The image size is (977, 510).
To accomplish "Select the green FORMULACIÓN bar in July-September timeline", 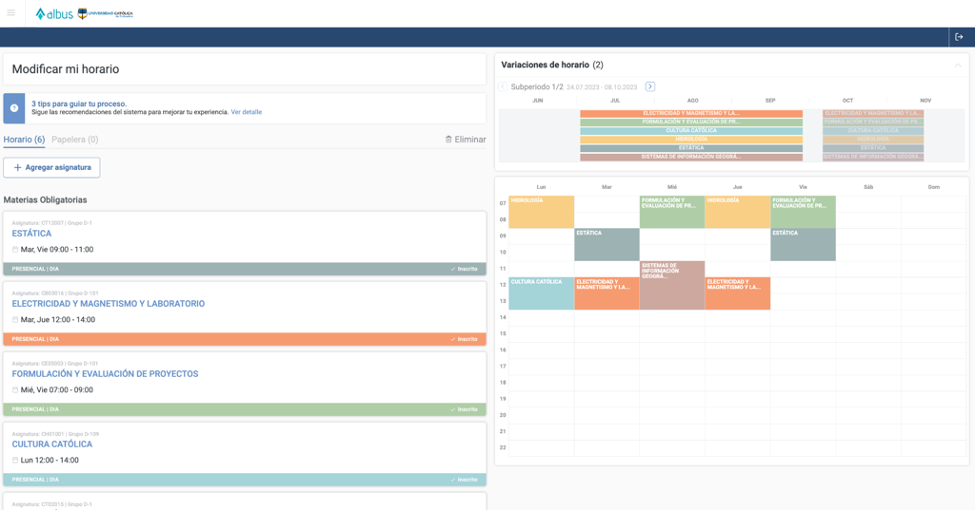I will [x=691, y=122].
